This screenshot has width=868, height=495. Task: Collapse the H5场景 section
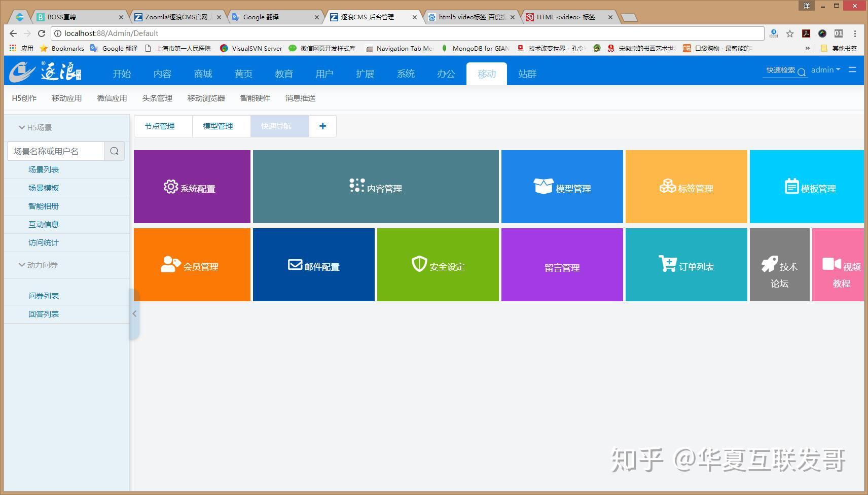coord(35,127)
